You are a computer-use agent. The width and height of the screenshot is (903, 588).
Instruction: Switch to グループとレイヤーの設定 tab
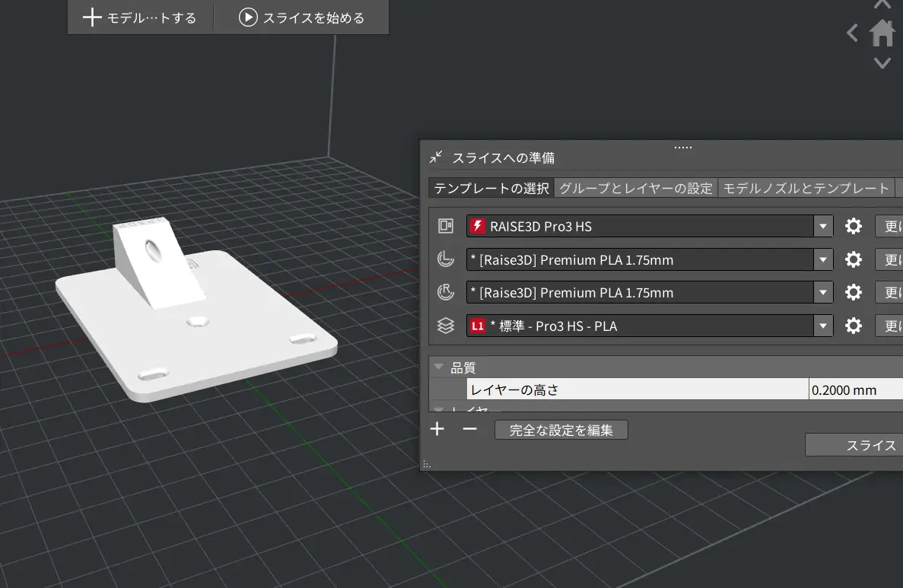[635, 189]
